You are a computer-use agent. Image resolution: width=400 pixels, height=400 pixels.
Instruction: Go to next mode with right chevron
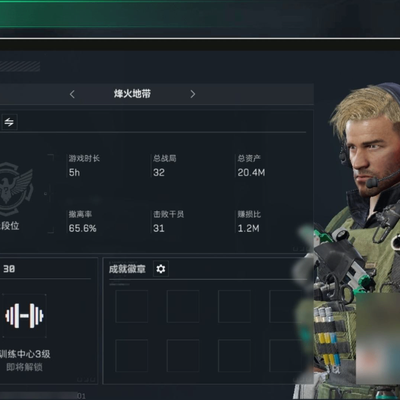point(192,94)
